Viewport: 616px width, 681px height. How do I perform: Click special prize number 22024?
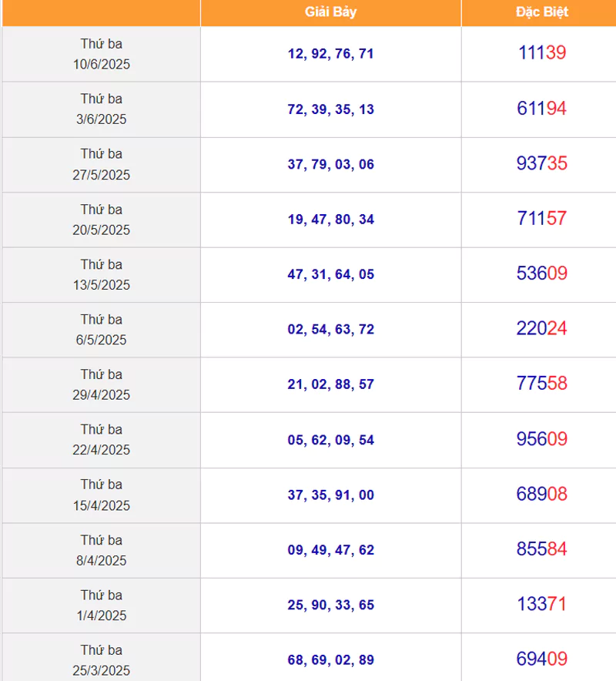[542, 328]
